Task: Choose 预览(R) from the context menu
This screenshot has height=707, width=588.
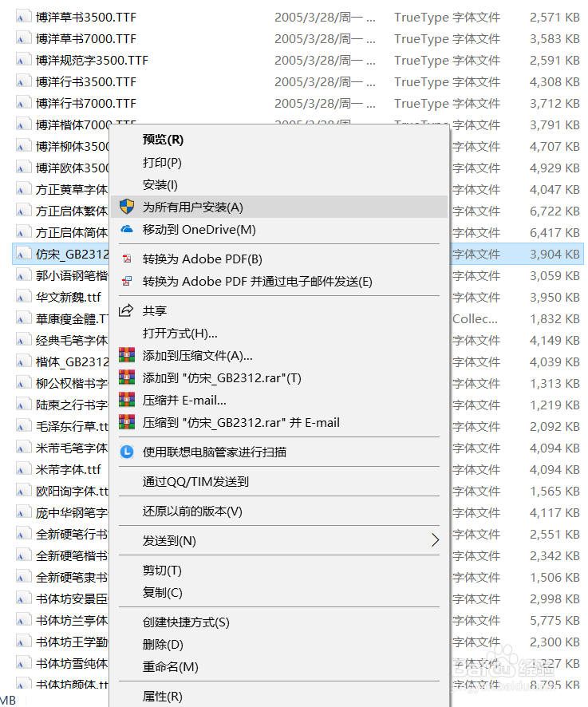Action: click(x=163, y=140)
